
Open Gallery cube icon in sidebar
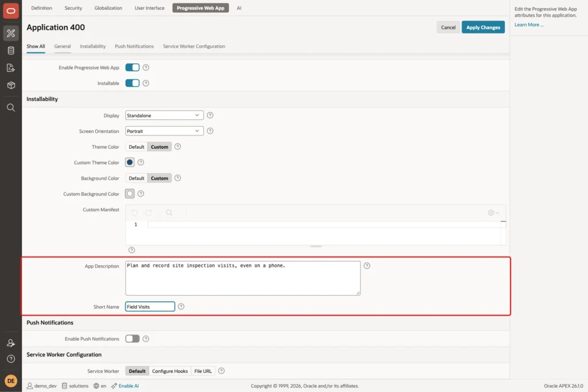(x=11, y=85)
